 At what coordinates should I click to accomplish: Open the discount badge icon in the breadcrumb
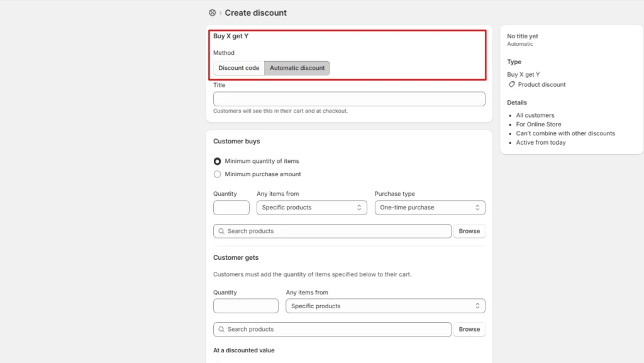[x=212, y=13]
